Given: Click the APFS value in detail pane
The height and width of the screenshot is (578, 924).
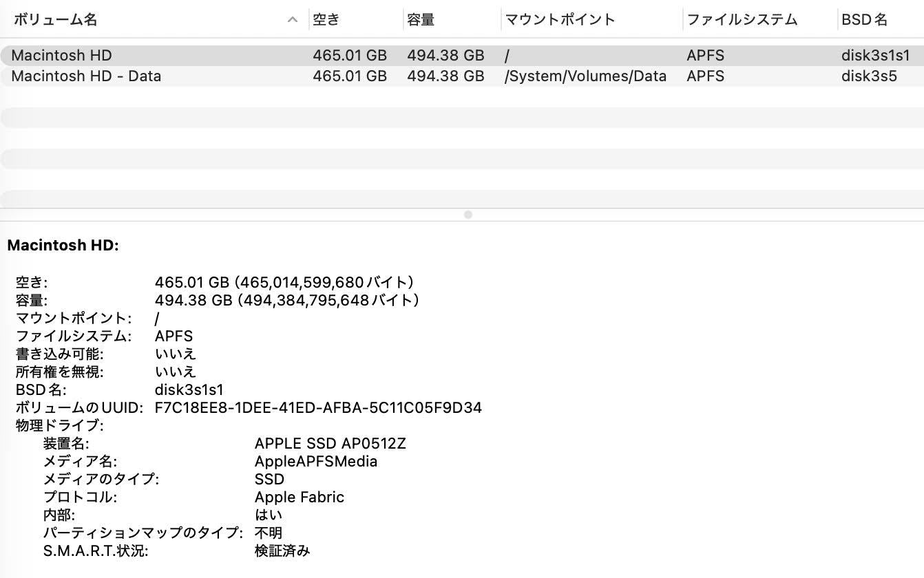Looking at the screenshot, I should 174,336.
